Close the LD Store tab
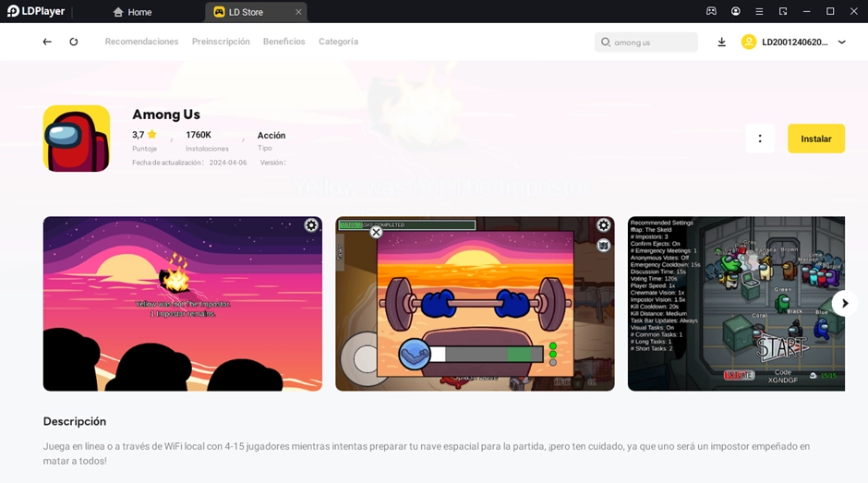The image size is (868, 483). click(298, 12)
